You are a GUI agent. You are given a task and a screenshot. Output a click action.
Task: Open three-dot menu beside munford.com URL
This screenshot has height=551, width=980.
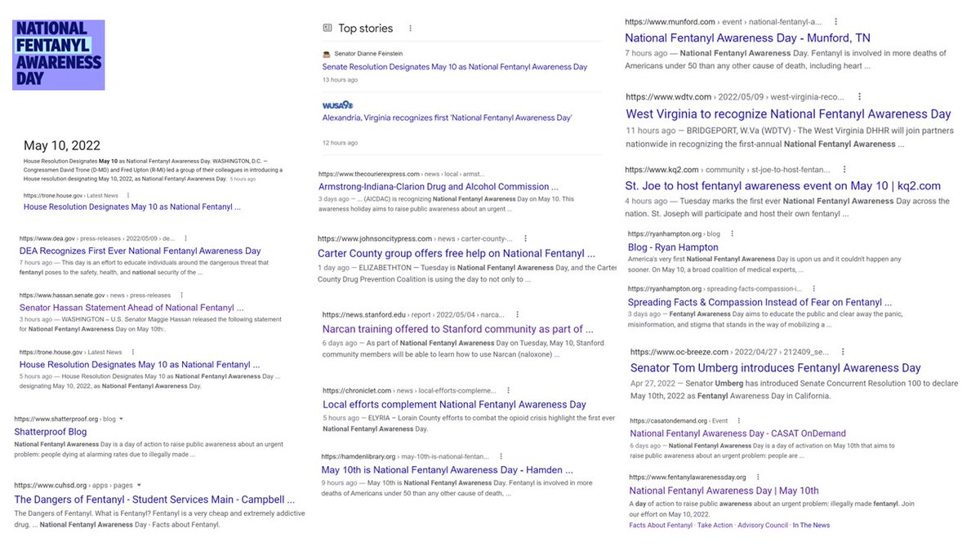(x=835, y=22)
